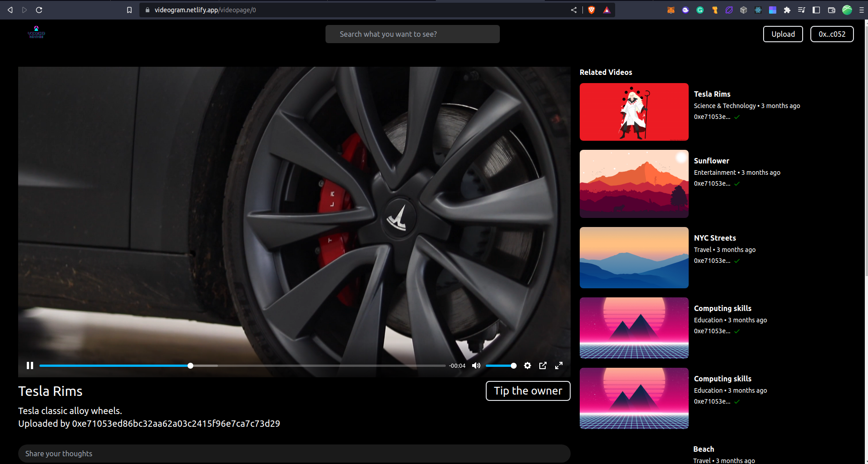Screen dimensions: 868x464
Task: Enter fullscreen video mode
Action: [x=559, y=365]
